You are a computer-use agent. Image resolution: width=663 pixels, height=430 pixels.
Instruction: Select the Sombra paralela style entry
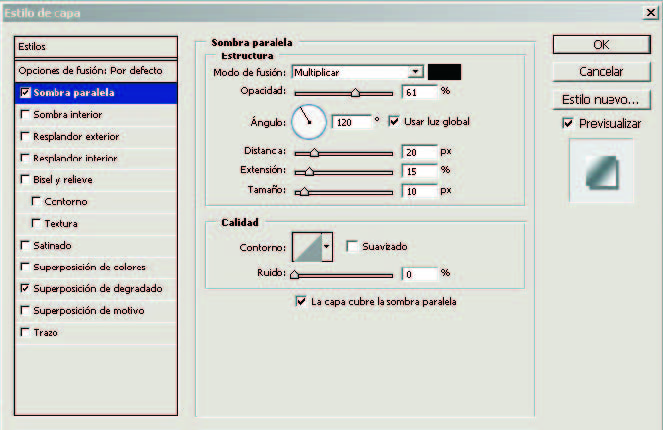pyautogui.click(x=96, y=93)
